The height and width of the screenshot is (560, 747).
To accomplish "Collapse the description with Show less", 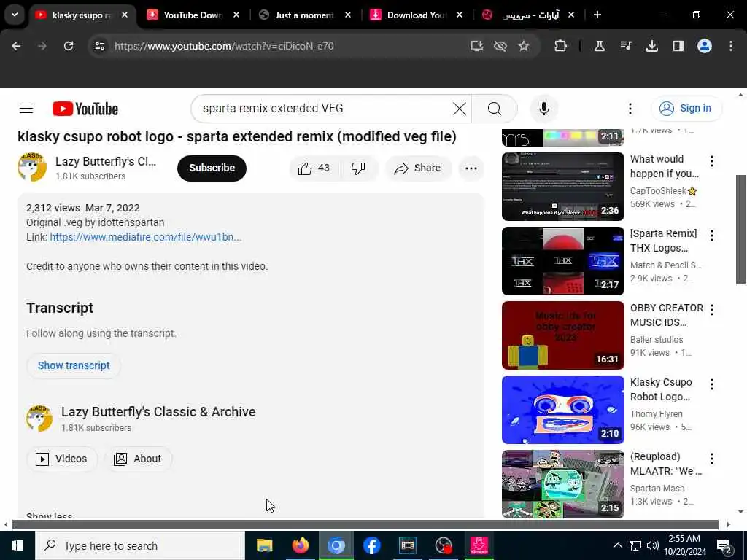I will point(49,516).
